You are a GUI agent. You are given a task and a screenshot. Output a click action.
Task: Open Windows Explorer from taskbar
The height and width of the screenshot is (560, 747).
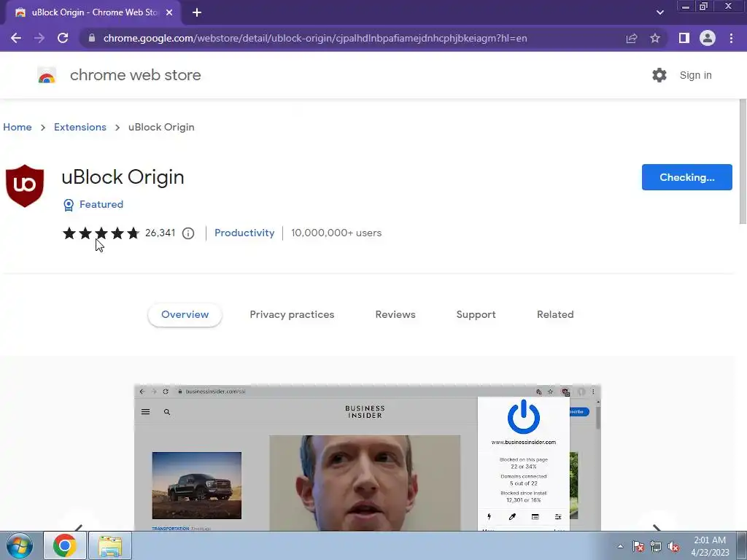tap(110, 545)
